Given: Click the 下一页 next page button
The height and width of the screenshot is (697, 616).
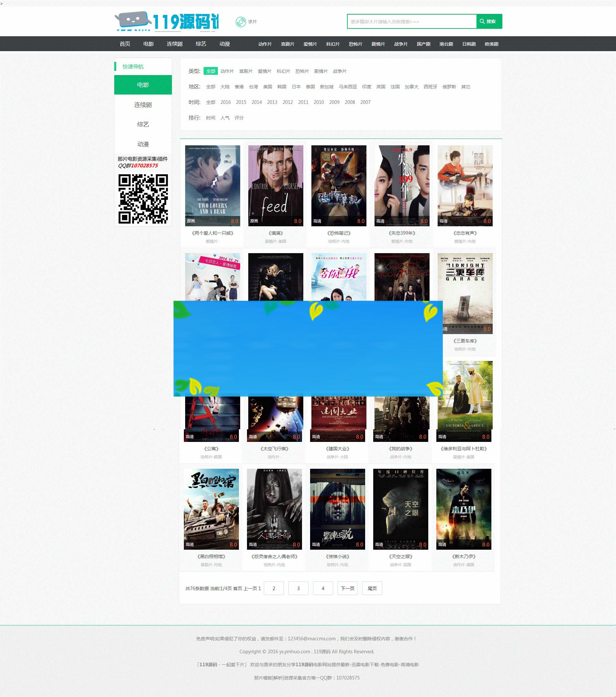Looking at the screenshot, I should [x=347, y=588].
